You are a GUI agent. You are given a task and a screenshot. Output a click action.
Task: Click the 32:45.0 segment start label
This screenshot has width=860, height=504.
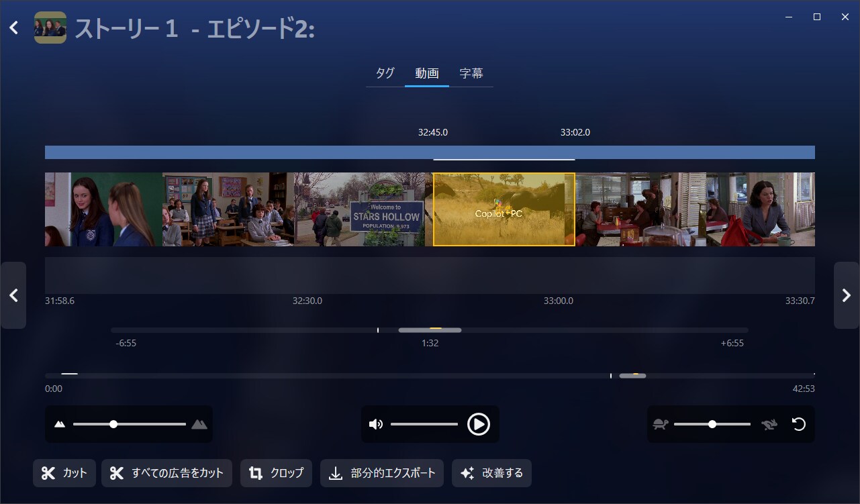(433, 132)
